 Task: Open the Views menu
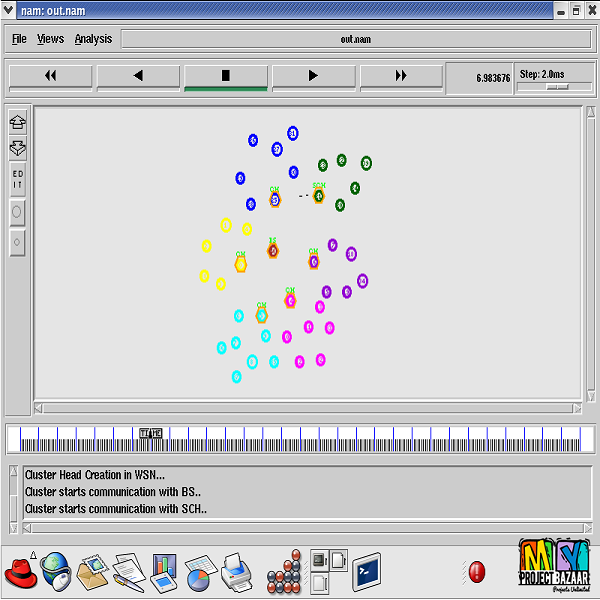50,39
